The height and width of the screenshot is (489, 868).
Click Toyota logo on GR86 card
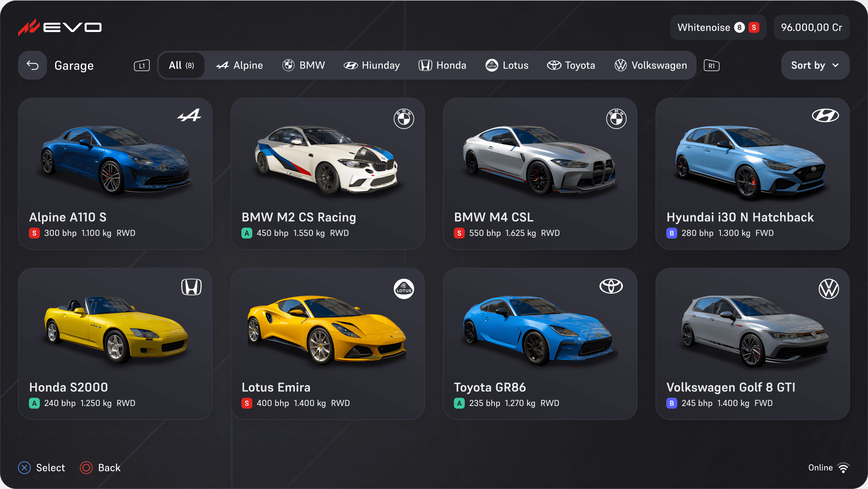coord(611,286)
